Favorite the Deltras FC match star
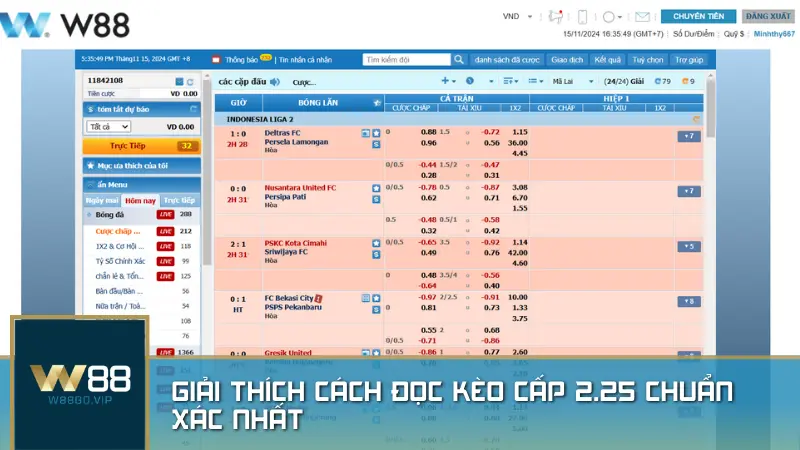The height and width of the screenshot is (450, 800). pyautogui.click(x=376, y=133)
